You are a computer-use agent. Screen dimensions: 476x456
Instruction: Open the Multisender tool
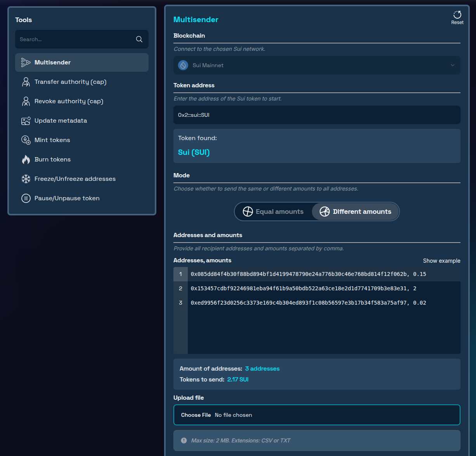[82, 62]
